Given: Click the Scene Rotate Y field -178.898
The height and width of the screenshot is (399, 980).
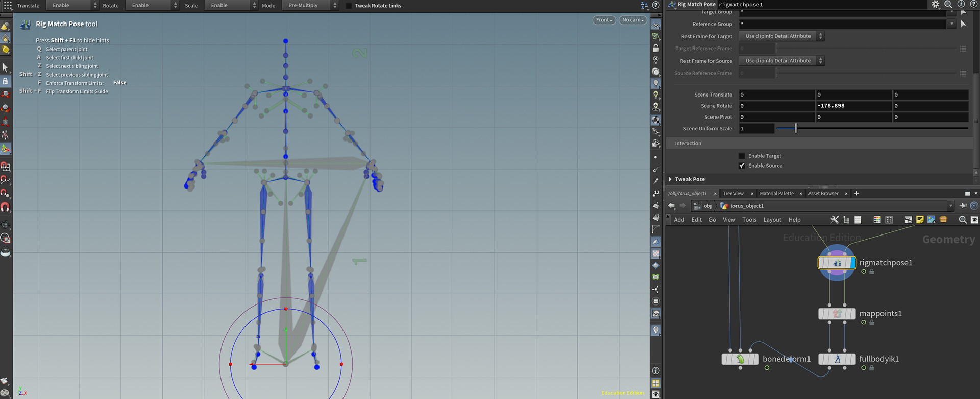Looking at the screenshot, I should (x=854, y=106).
